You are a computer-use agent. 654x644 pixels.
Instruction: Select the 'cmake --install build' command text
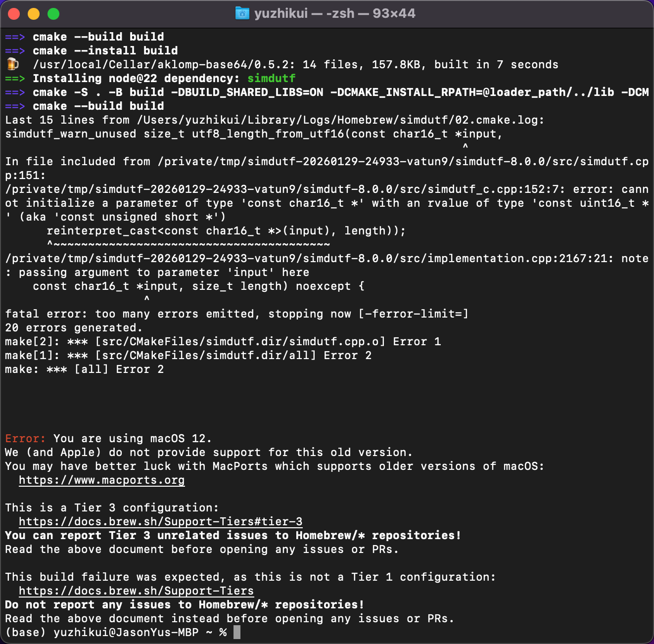point(105,51)
